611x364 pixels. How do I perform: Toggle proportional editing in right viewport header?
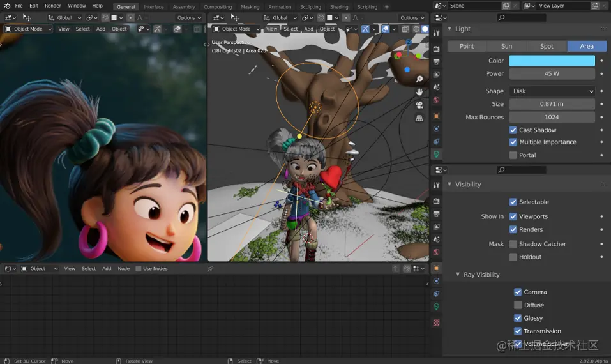pos(346,17)
